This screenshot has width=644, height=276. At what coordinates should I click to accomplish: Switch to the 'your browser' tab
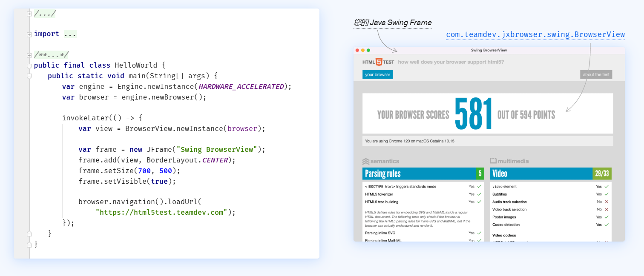(377, 75)
